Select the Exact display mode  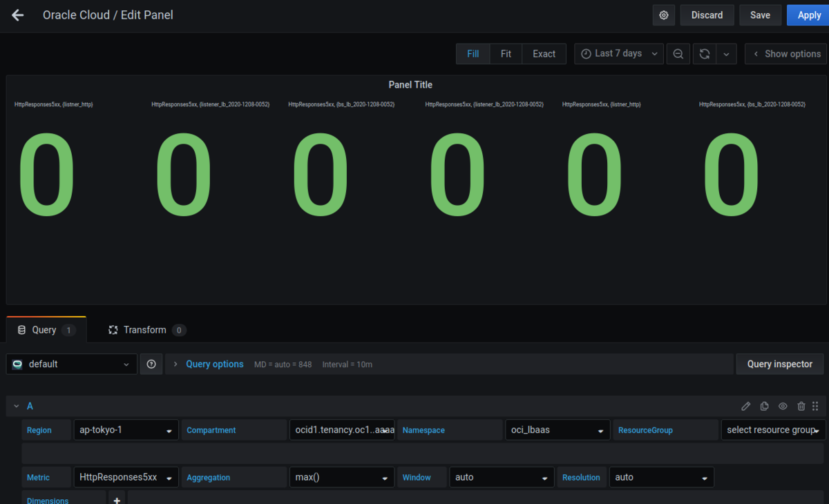[x=544, y=54]
